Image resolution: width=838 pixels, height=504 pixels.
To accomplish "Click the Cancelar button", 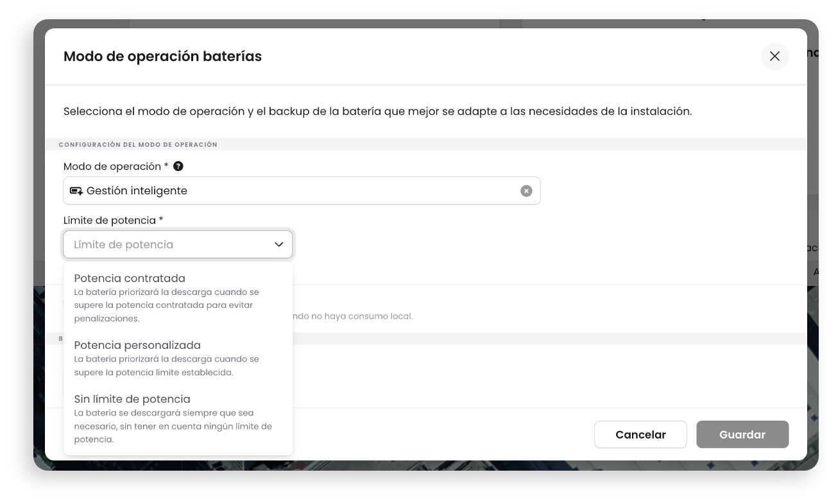I will click(640, 435).
